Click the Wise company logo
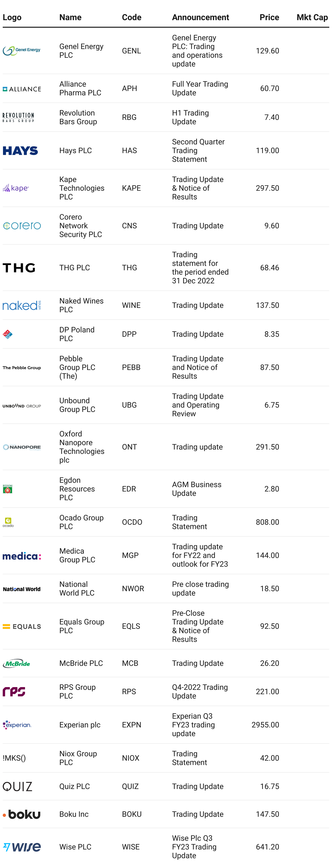Image resolution: width=332 pixels, height=868 pixels. tap(21, 847)
